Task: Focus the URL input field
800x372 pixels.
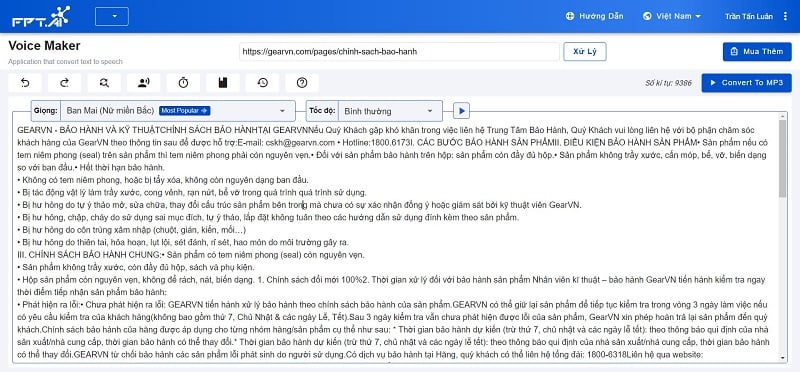Action: click(x=399, y=52)
